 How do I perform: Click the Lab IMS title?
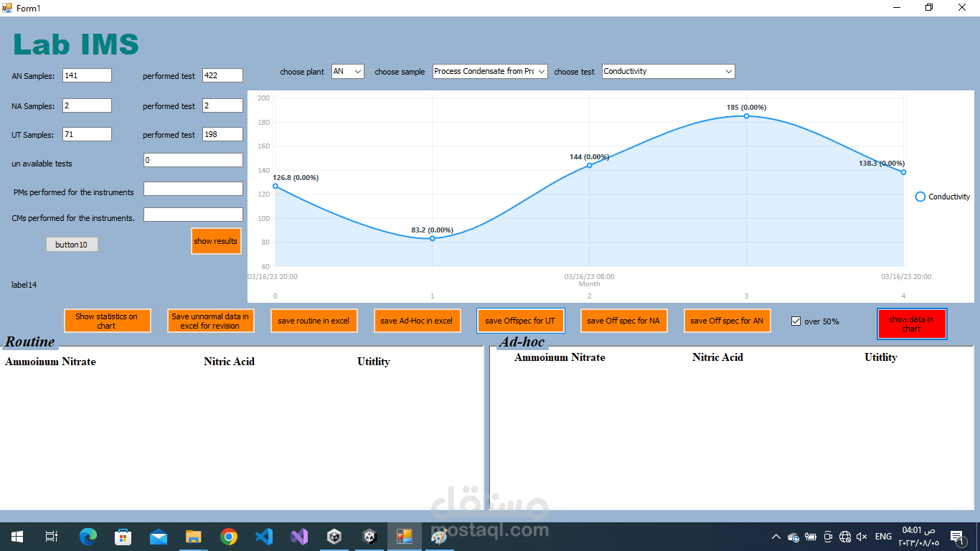(76, 44)
